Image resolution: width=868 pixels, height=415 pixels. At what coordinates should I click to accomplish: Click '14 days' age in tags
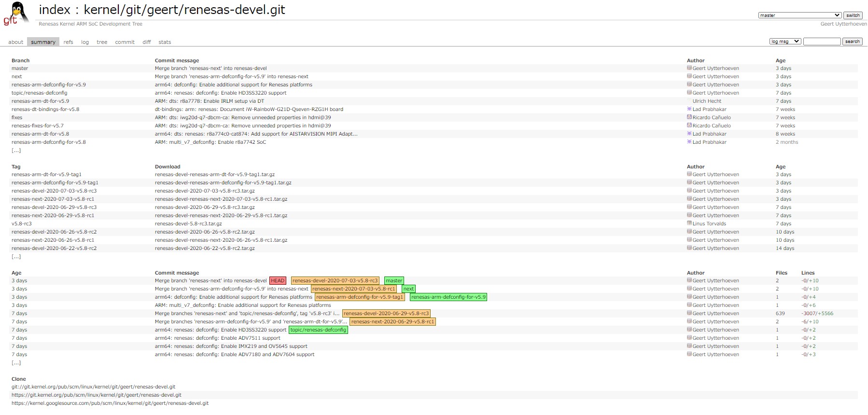(785, 249)
